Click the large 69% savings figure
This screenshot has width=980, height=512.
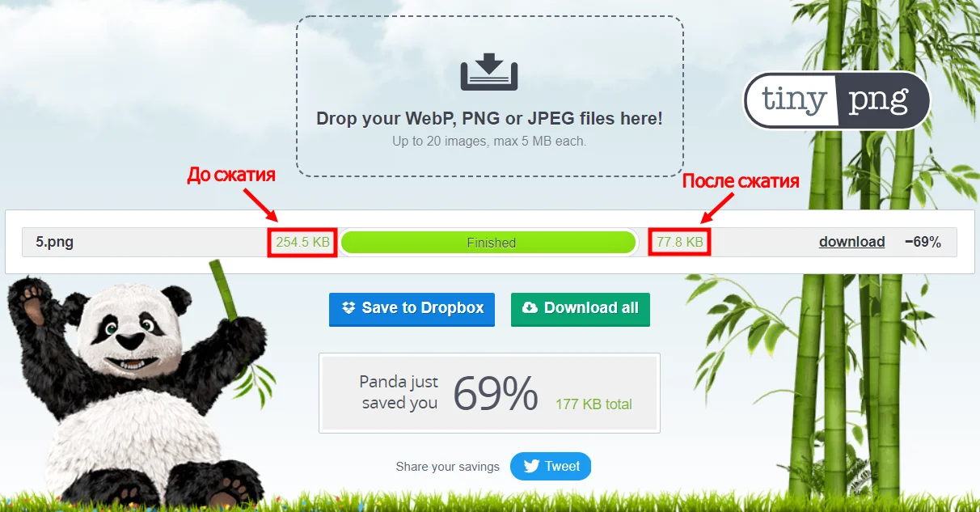495,394
